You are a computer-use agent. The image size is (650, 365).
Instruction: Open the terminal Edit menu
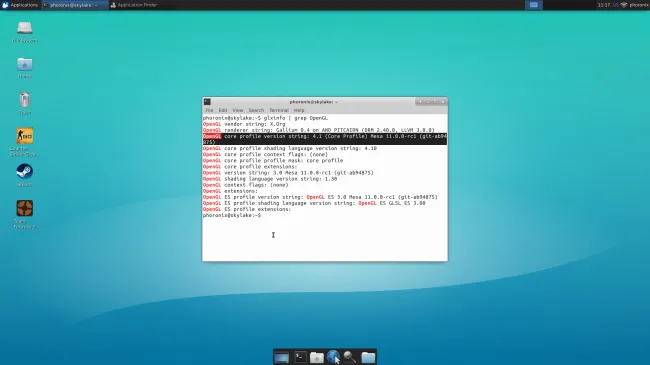223,110
